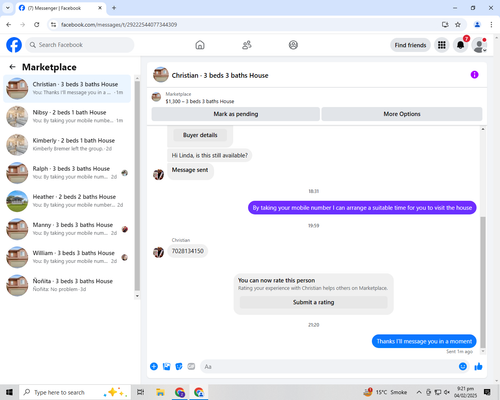Screen dimensions: 500x400
Task: View site information icon in address bar
Action: tap(53, 24)
